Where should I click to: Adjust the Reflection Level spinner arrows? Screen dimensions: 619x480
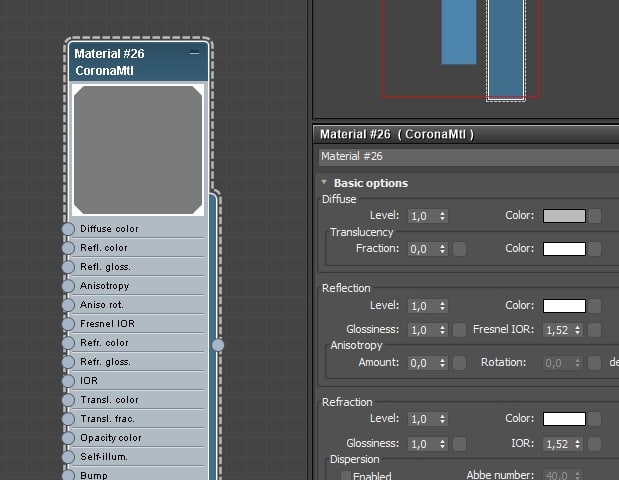coord(443,306)
